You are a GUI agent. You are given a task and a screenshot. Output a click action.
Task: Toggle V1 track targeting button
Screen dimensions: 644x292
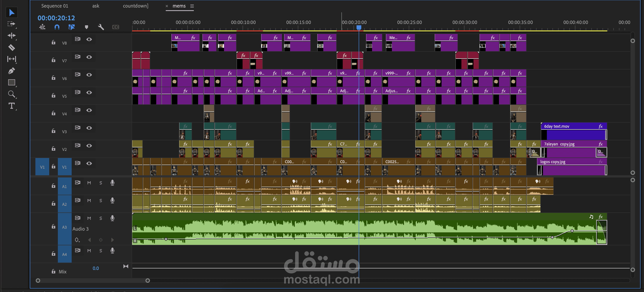click(x=65, y=167)
